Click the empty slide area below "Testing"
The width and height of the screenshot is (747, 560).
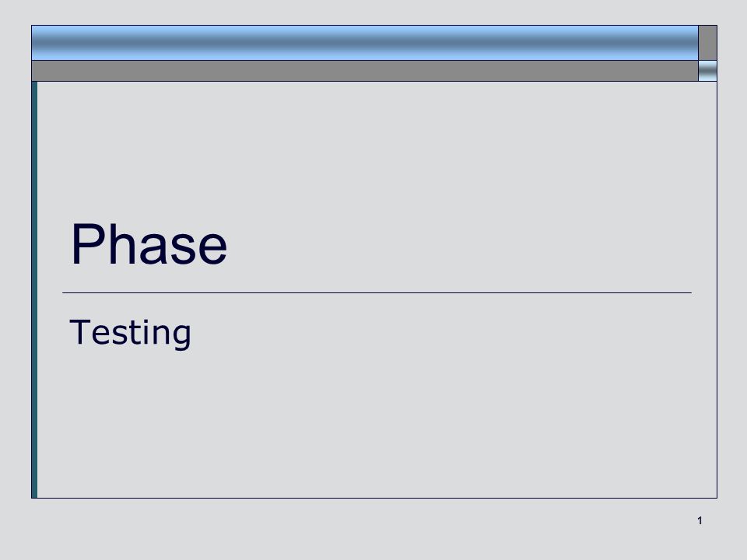click(x=377, y=424)
